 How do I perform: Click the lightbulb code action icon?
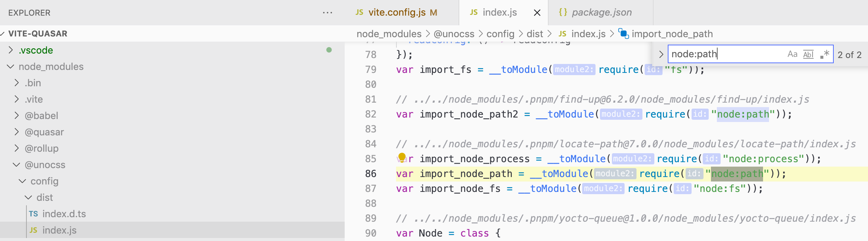[x=402, y=157]
